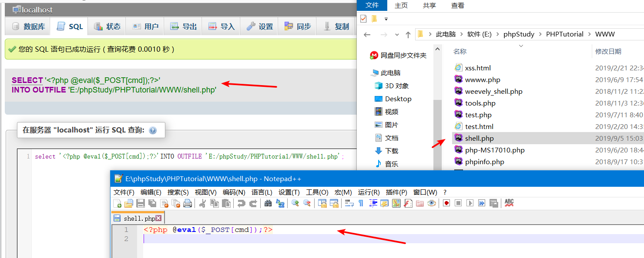This screenshot has height=258, width=644.
Task: Close the shell.php tab in Notepad++
Action: (x=158, y=218)
